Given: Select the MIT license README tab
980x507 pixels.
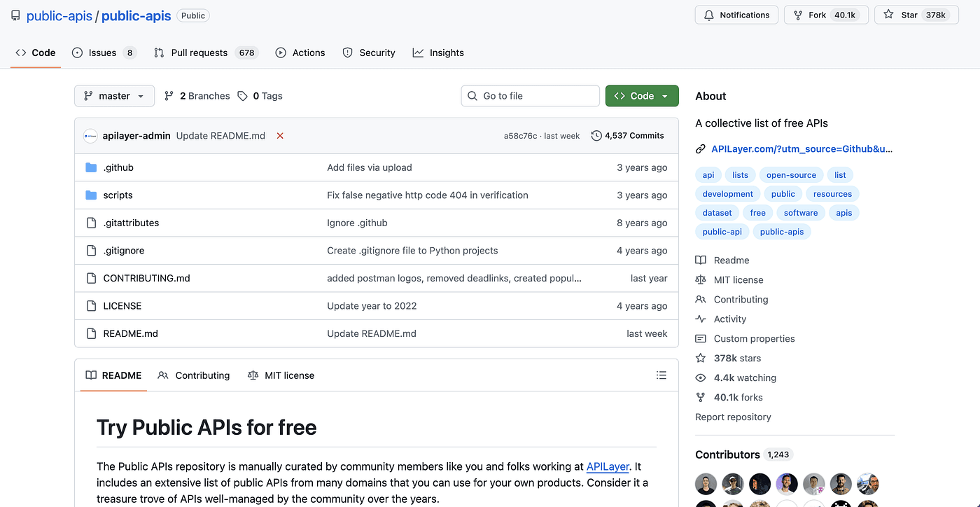Looking at the screenshot, I should 281,375.
